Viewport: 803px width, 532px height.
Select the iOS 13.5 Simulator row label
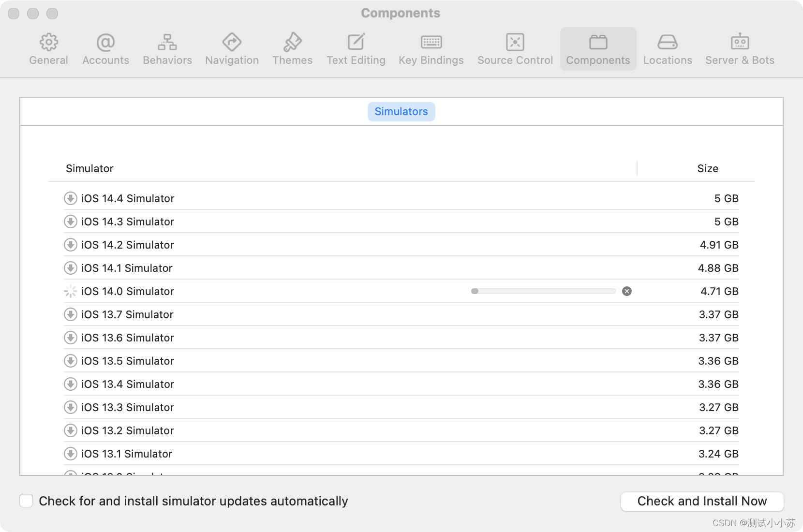click(x=128, y=361)
